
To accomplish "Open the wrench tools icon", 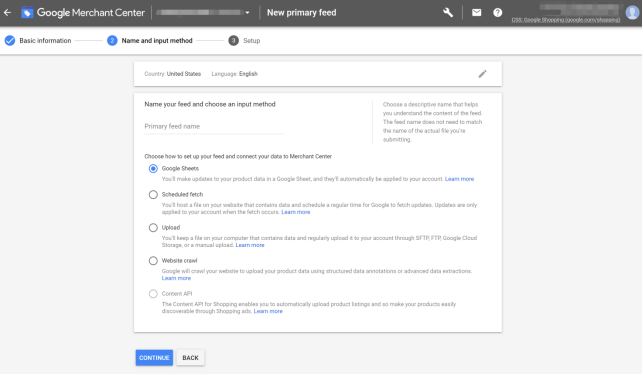I will tap(448, 13).
